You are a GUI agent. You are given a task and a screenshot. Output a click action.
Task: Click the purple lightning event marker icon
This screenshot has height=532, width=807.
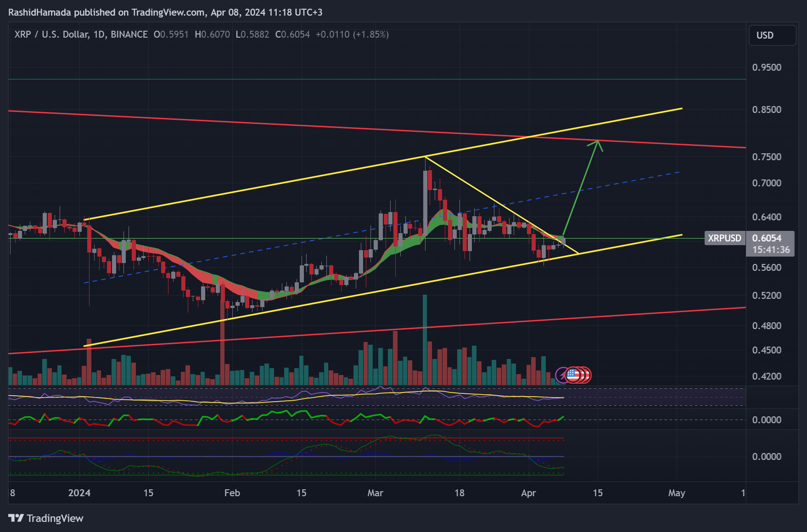(x=562, y=375)
